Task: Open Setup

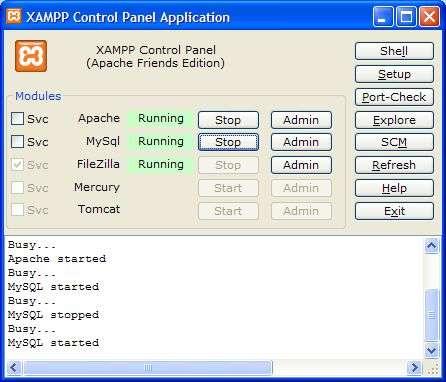Action: 394,74
